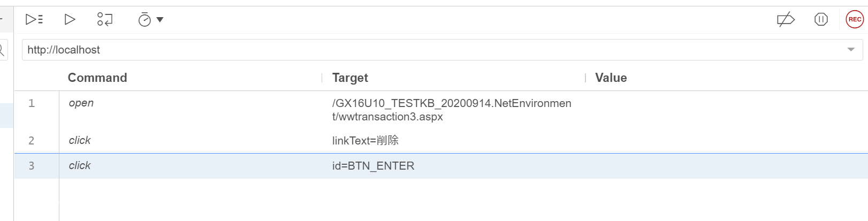Expand the speed dropdown arrow
Image resolution: width=868 pixels, height=221 pixels.
pos(159,20)
